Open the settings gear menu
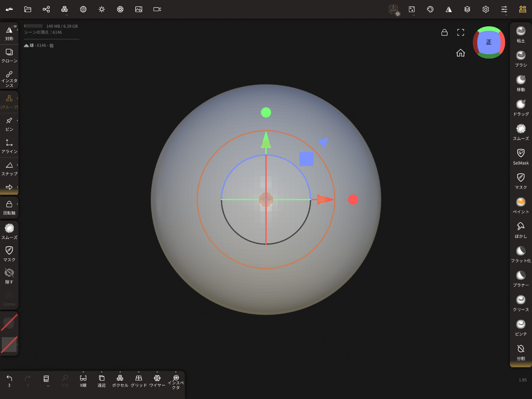 coord(486,9)
